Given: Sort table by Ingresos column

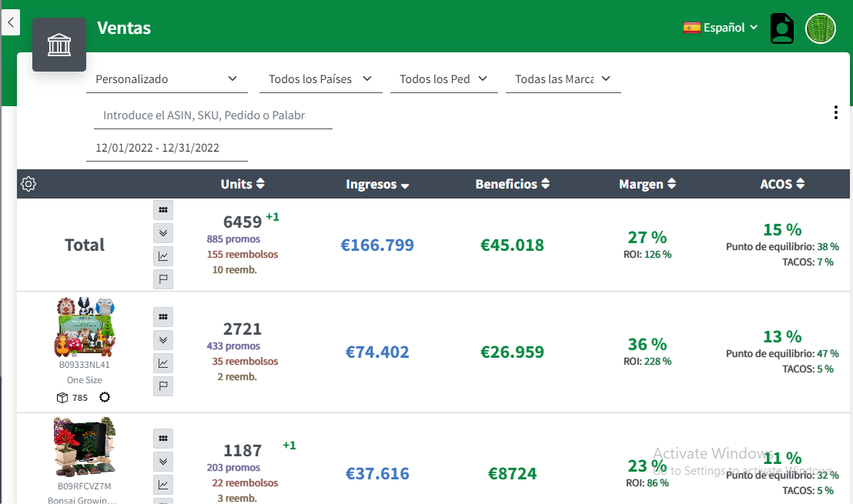Looking at the screenshot, I should click(x=377, y=185).
